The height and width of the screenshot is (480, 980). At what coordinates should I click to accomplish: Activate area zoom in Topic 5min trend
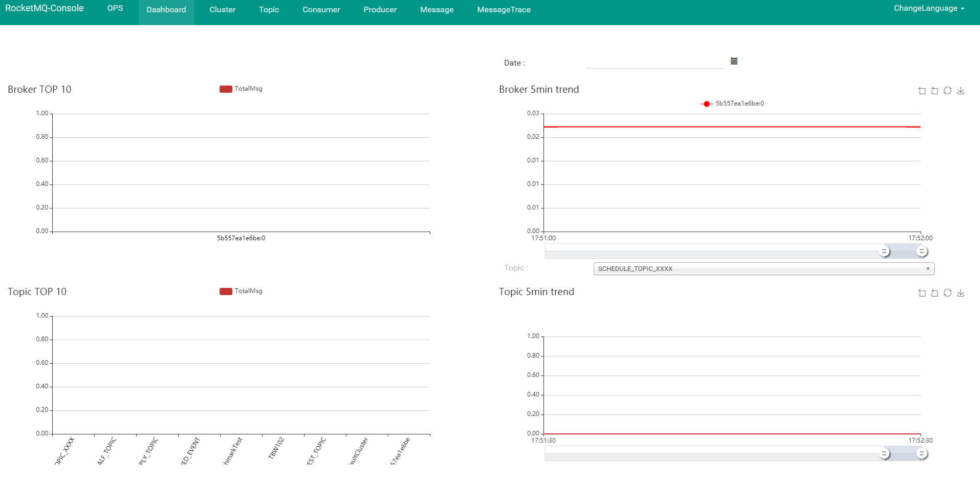click(x=922, y=293)
